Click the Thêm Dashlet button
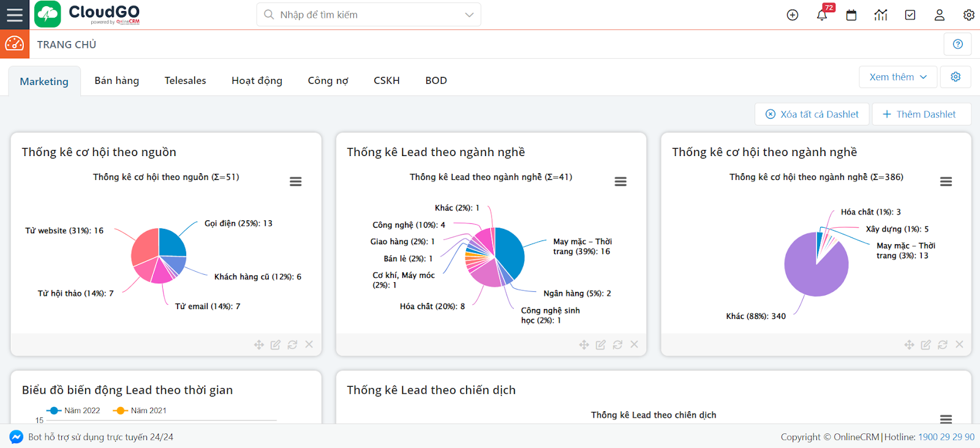Screen dimensions: 980x448 click(919, 114)
